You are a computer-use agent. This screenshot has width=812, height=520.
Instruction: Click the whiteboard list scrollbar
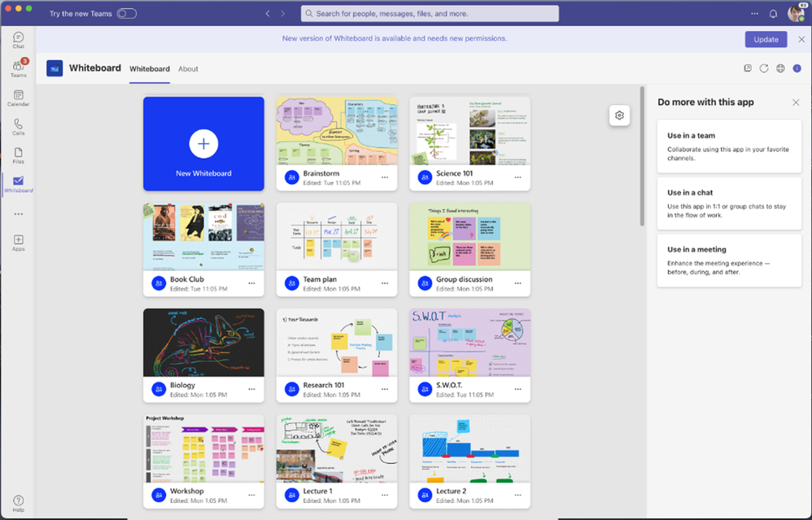(x=642, y=156)
